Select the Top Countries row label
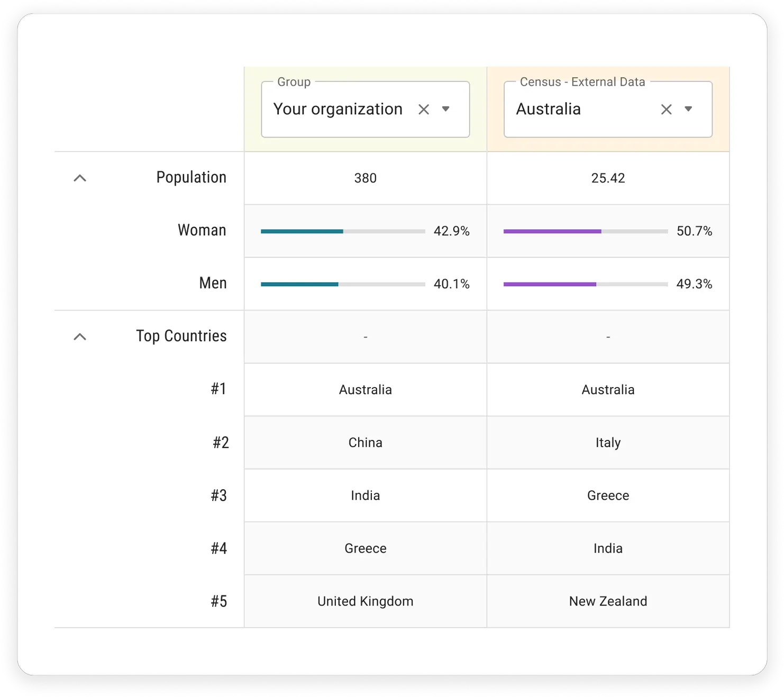784x697 pixels. [x=181, y=336]
